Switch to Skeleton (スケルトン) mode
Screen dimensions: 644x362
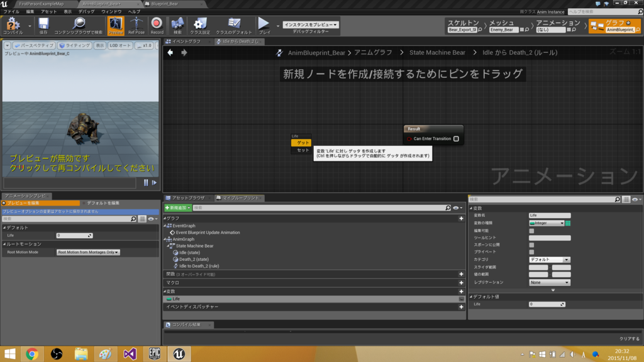click(x=464, y=26)
